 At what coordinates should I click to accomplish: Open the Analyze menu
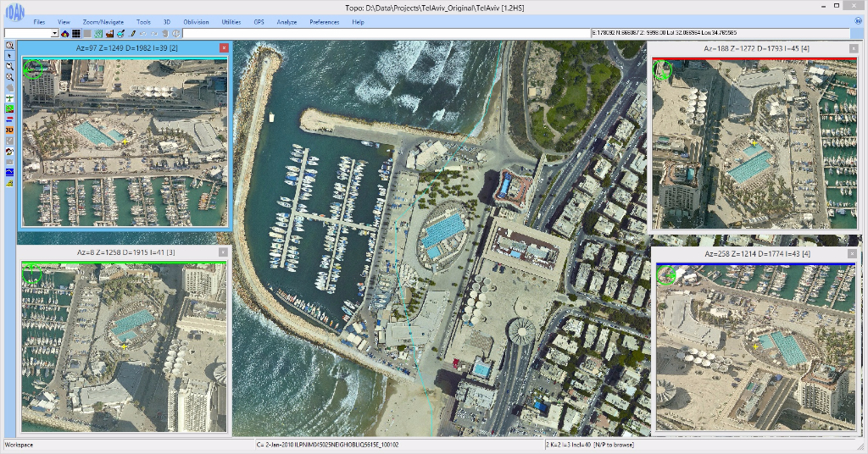(x=287, y=21)
